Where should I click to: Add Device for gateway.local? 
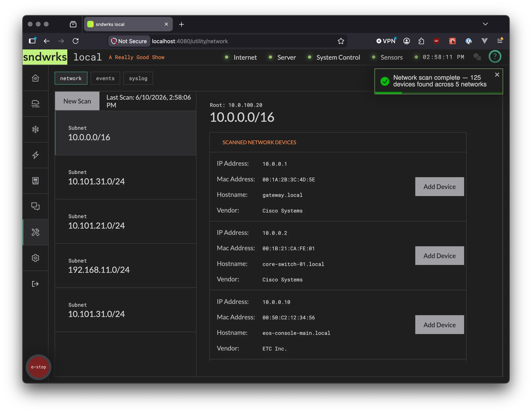439,187
